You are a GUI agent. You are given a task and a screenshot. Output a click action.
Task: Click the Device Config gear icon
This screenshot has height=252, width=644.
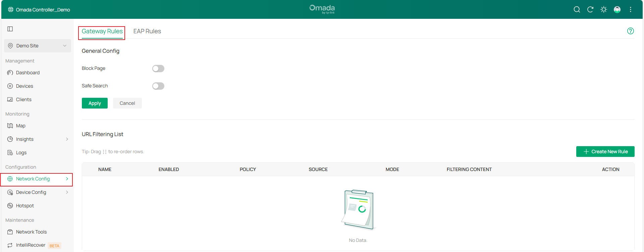click(10, 192)
